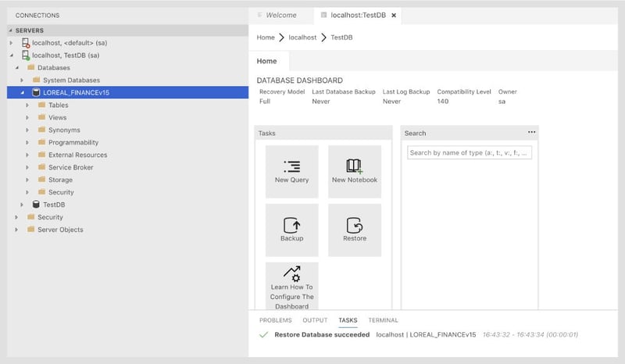Open Learn How To Configure The Dashboard
Screen dimensions: 625x364
click(291, 286)
